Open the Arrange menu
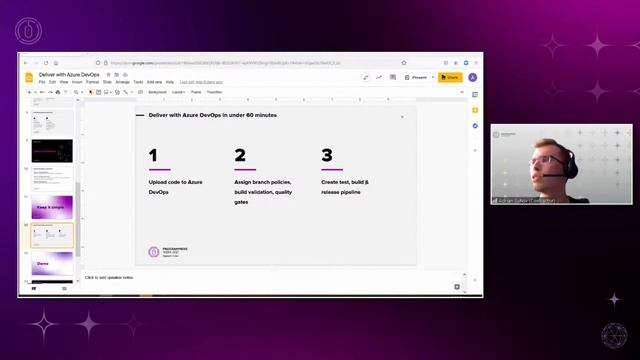This screenshot has width=640, height=360. 122,82
